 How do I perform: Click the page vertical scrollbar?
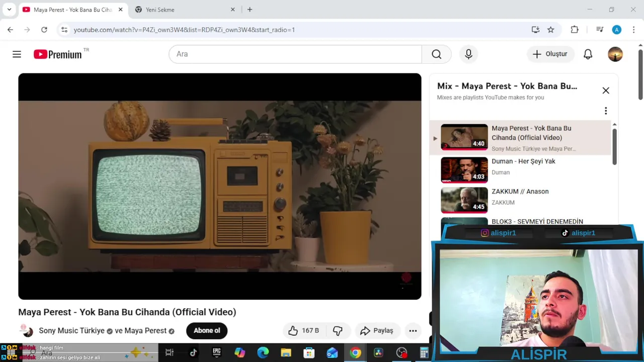(x=640, y=74)
